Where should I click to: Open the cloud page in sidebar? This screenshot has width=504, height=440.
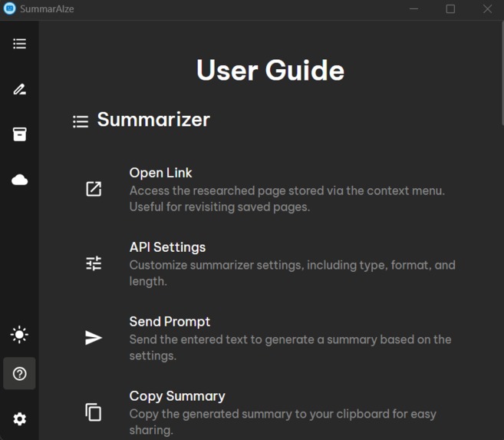tap(19, 180)
